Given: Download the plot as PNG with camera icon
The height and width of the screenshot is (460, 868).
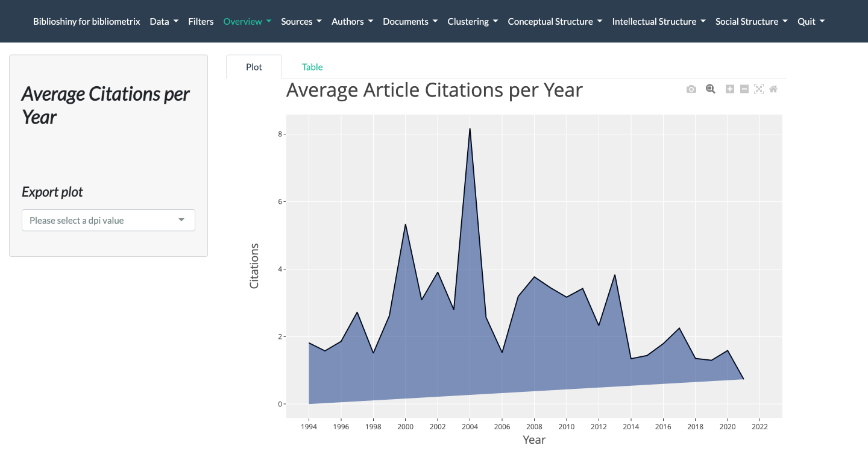Looking at the screenshot, I should point(691,89).
